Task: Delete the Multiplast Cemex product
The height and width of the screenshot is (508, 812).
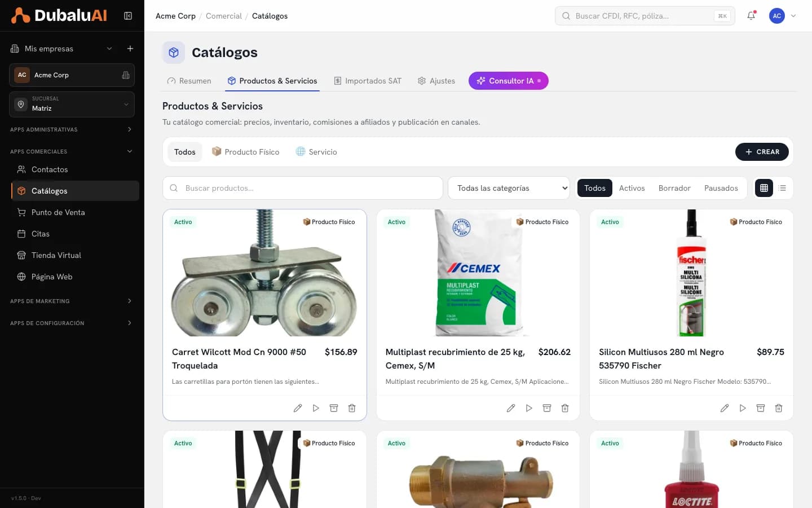Action: tap(565, 408)
